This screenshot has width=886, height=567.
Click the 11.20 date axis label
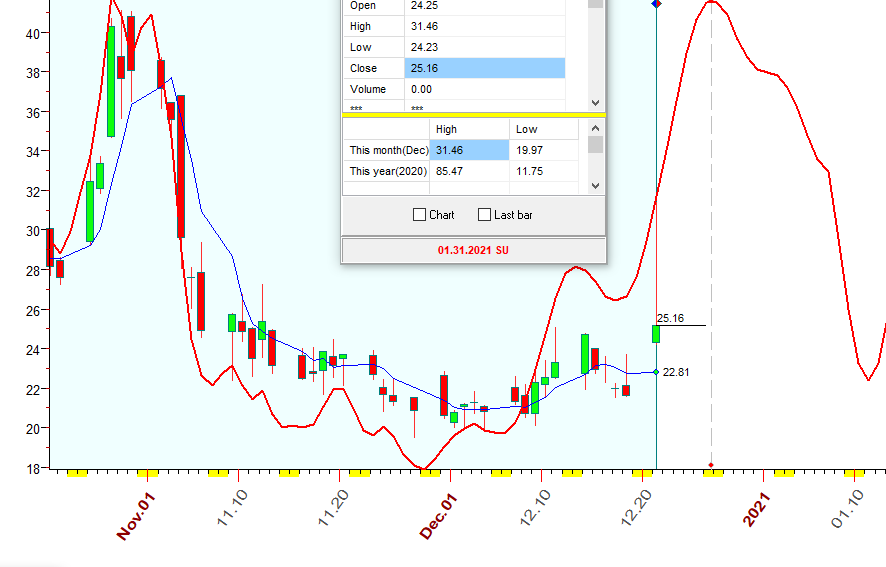click(333, 508)
